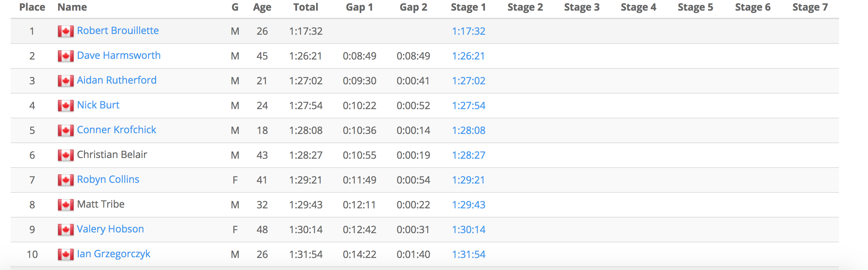Open Conner Krofchick's name link
The height and width of the screenshot is (270, 868).
coord(116,130)
